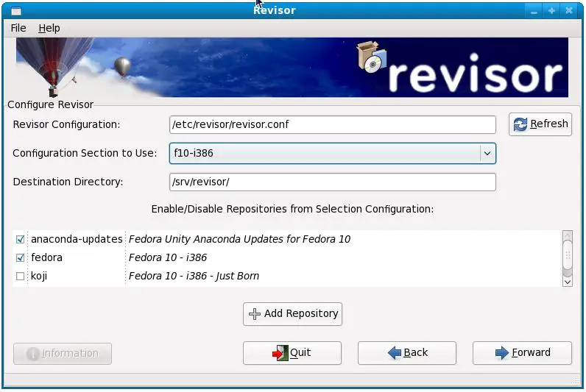Screen dimensions: 586x392
Task: Expand the Configuration Section dropdown arrow
Action: (x=487, y=154)
